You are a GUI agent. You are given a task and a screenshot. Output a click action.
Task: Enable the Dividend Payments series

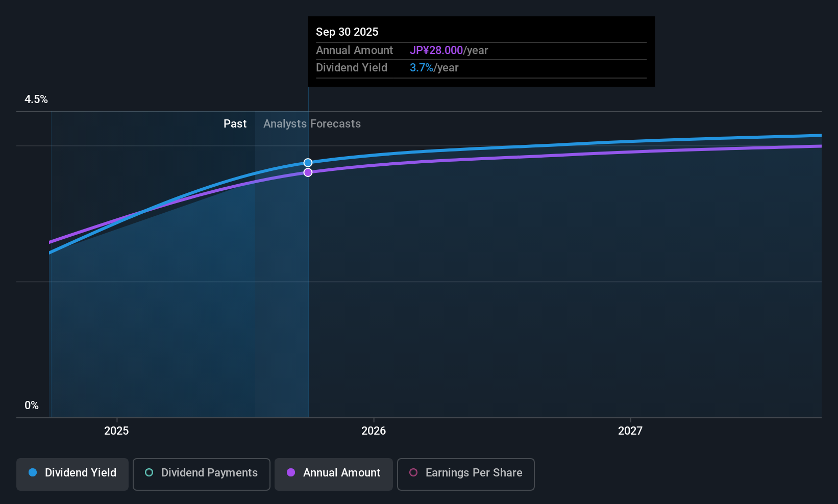(x=202, y=474)
